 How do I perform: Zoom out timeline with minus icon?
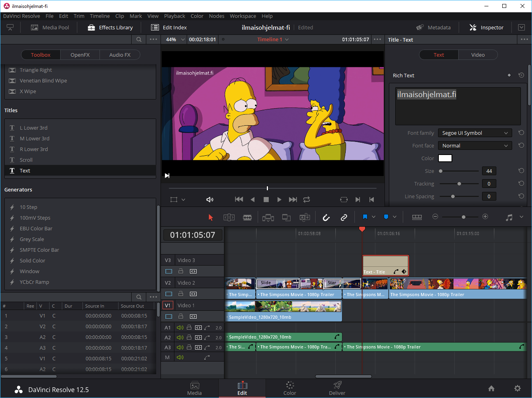(x=435, y=217)
